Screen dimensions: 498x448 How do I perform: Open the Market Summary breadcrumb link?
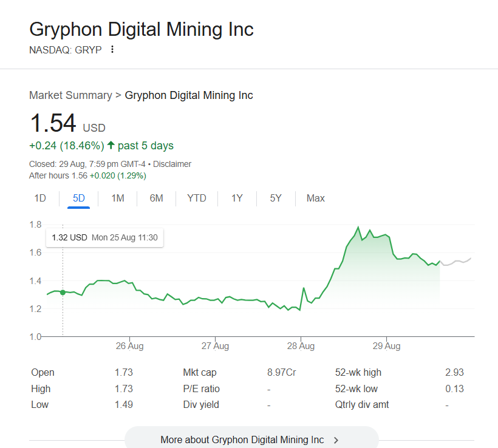(70, 95)
